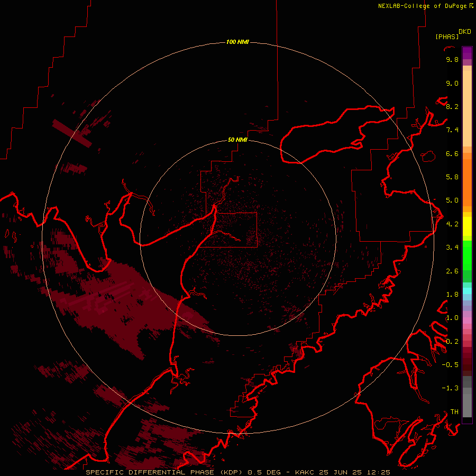
Task: Click the NEXLAB-College of DuPage credit text
Action: pyautogui.click(x=424, y=6)
